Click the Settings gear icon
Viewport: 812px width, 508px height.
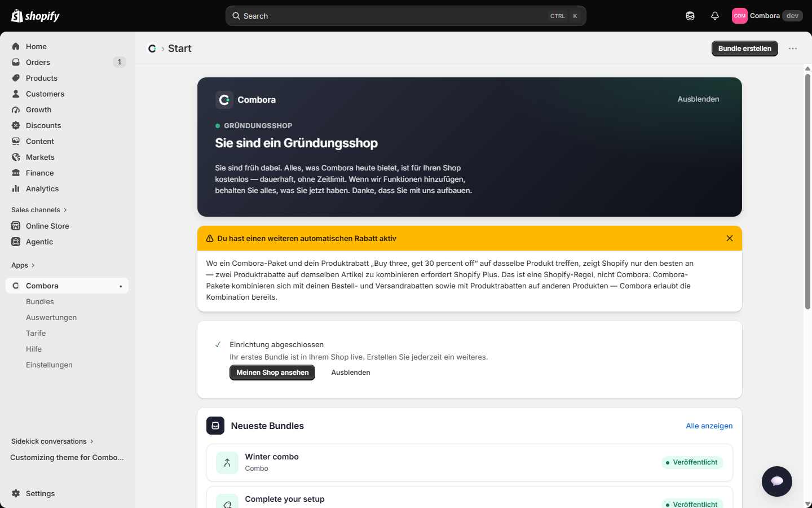click(x=16, y=493)
